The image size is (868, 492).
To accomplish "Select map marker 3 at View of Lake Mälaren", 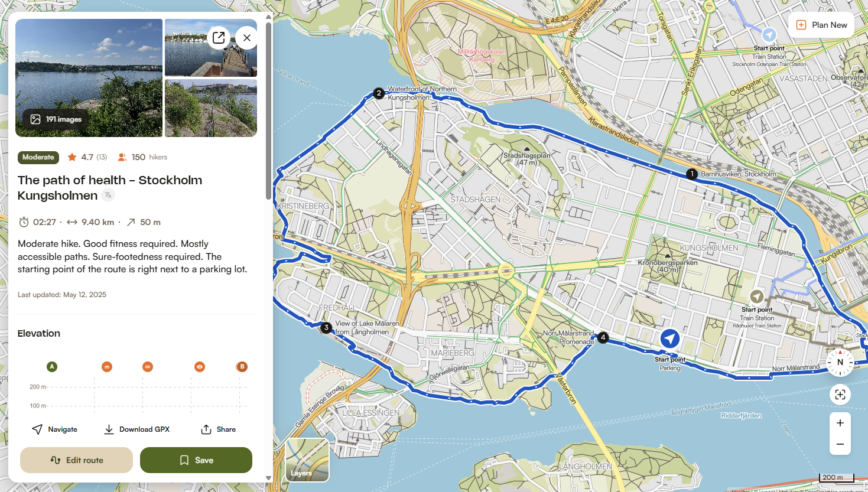I will pyautogui.click(x=326, y=327).
